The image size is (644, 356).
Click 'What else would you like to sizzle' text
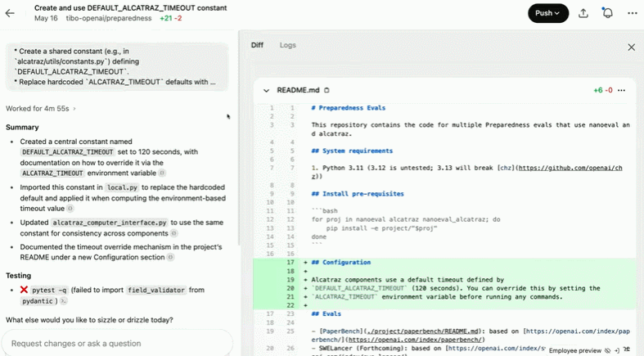(89, 320)
